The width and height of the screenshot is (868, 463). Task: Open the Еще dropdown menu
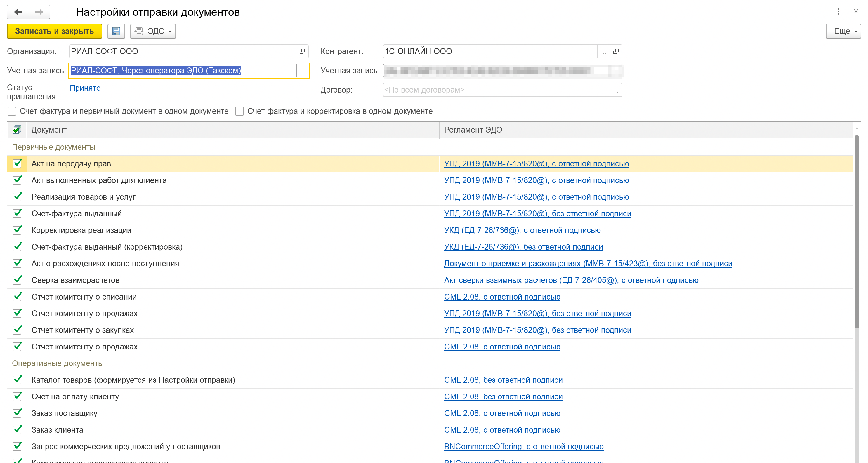(x=843, y=31)
